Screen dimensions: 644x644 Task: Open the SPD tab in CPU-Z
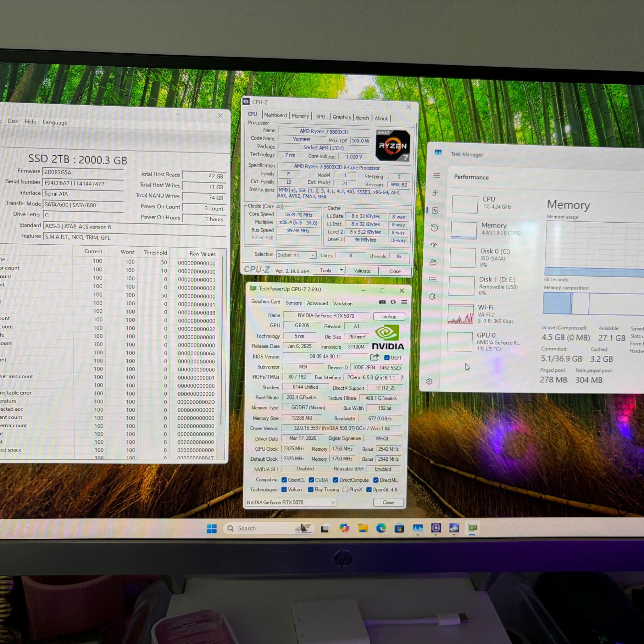tap(320, 116)
